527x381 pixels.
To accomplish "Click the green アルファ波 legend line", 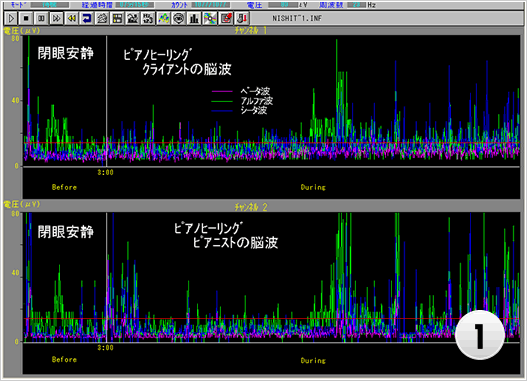I will point(222,101).
